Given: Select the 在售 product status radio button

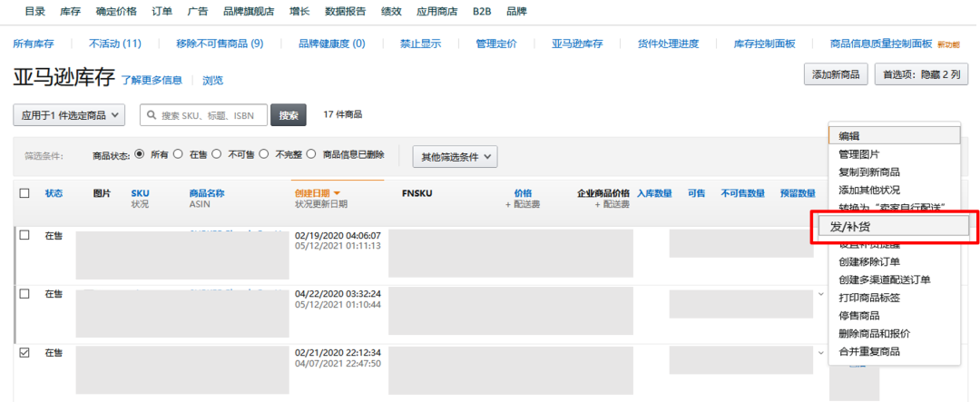Looking at the screenshot, I should point(178,154).
